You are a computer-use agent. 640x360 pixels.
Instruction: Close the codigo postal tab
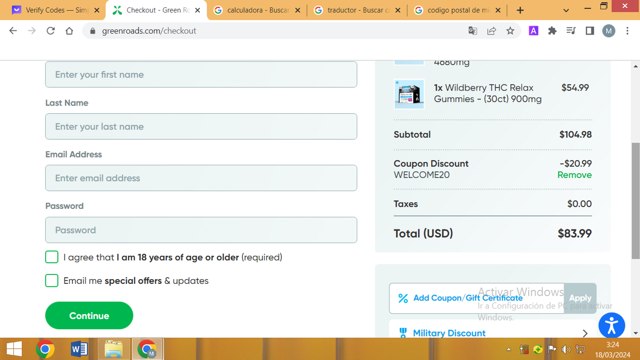click(x=498, y=10)
